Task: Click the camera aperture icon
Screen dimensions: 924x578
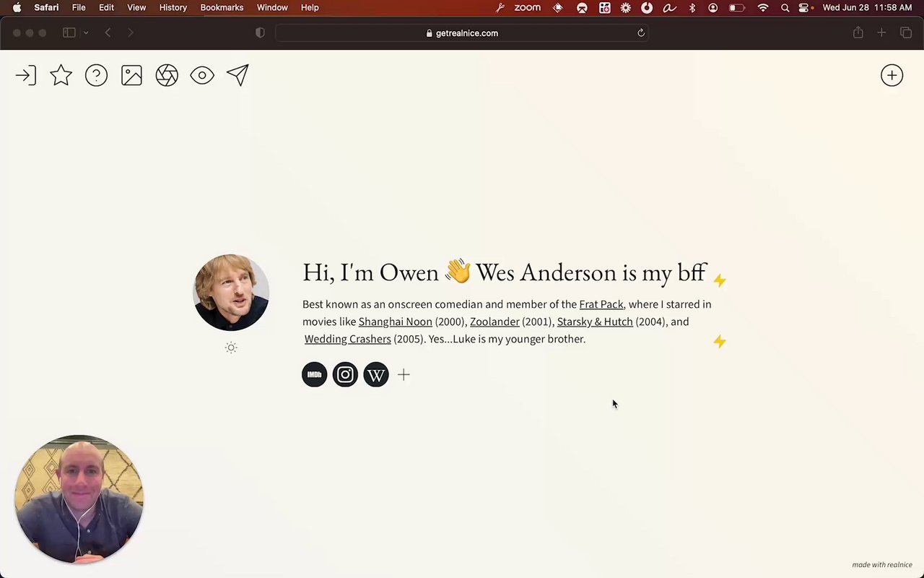Action: 167,75
